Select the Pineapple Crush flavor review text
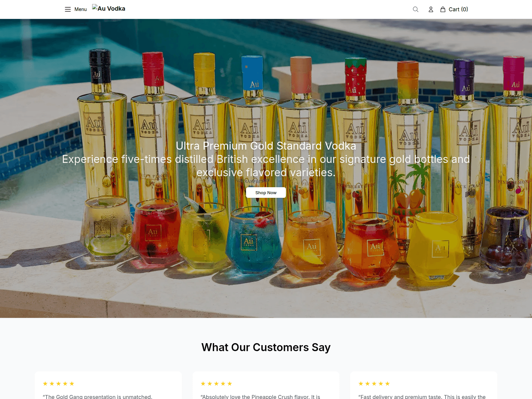 (260, 396)
